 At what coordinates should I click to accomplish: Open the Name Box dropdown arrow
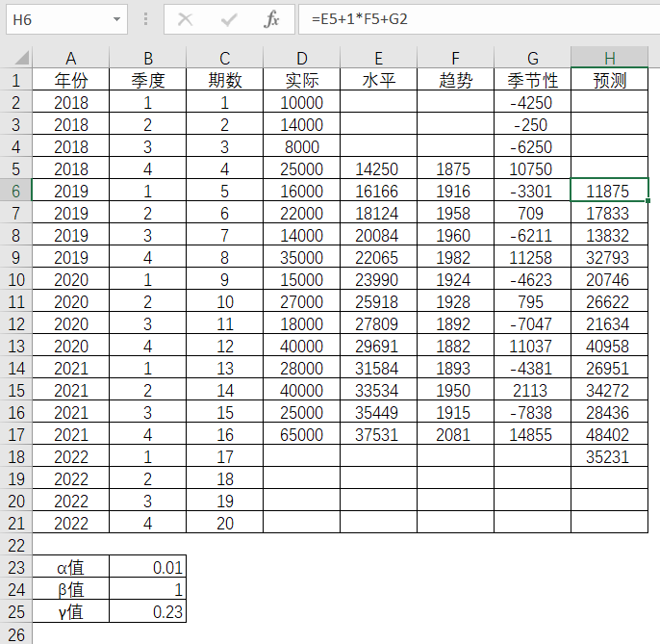(x=116, y=19)
